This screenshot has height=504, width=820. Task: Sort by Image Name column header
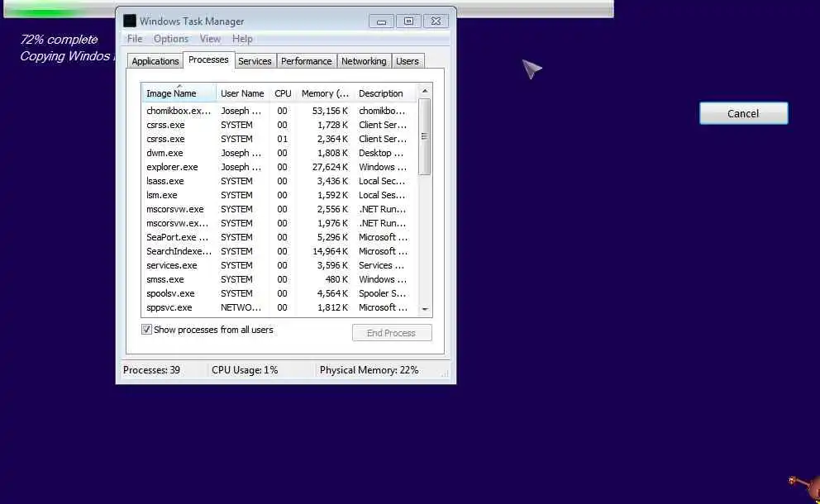coord(179,93)
